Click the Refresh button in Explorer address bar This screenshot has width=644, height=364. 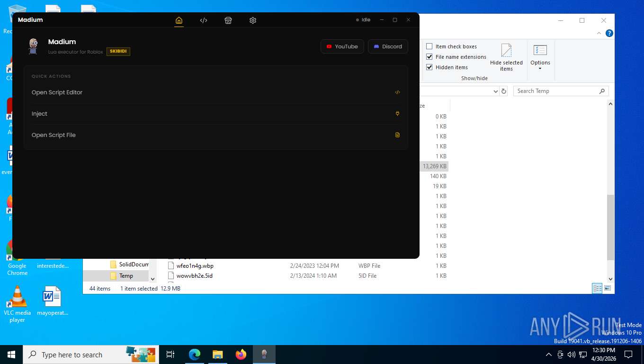point(504,91)
